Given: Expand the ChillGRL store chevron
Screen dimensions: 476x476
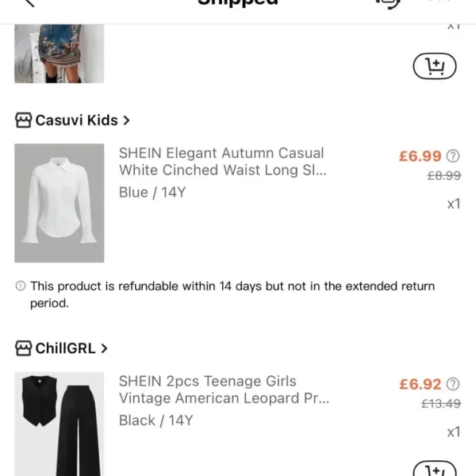Looking at the screenshot, I should coord(104,348).
